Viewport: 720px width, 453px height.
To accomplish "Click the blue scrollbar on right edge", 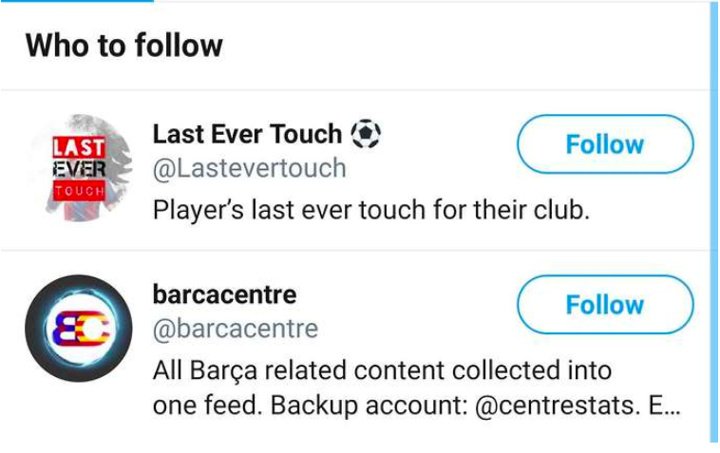I will click(714, 200).
